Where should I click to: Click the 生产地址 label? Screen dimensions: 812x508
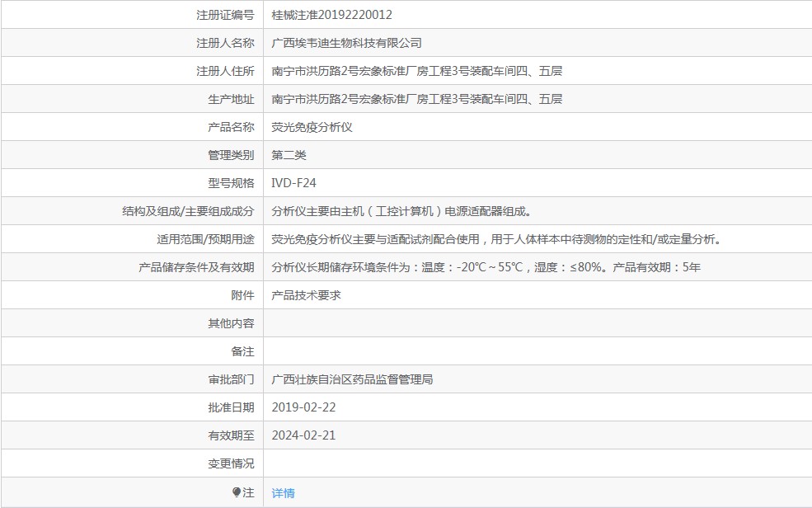pyautogui.click(x=231, y=99)
